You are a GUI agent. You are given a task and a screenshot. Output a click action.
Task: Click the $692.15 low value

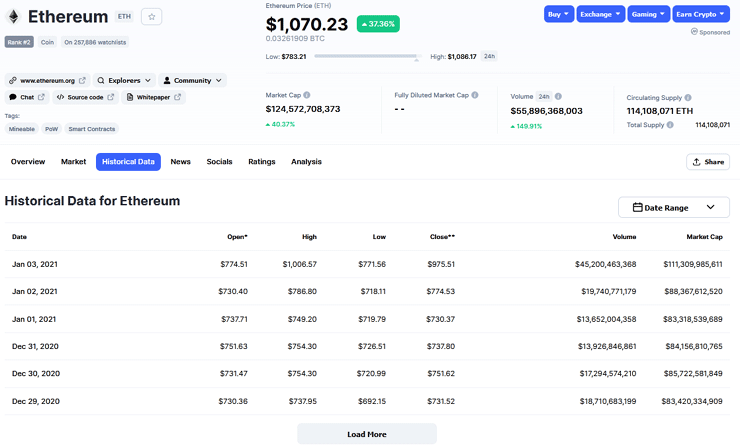(371, 402)
